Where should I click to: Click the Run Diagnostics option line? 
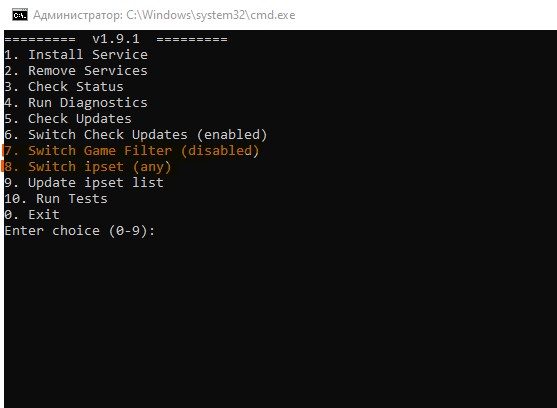coord(76,103)
